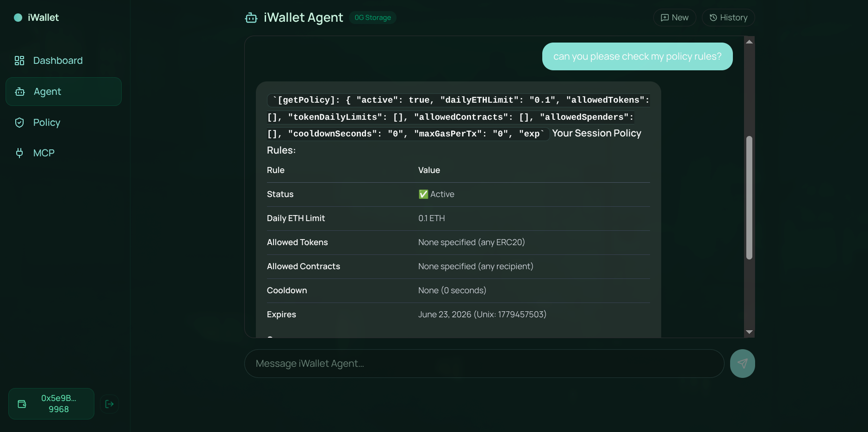Click the chat scrollbar up arrow
Screen dimensions: 868x432
tap(750, 42)
